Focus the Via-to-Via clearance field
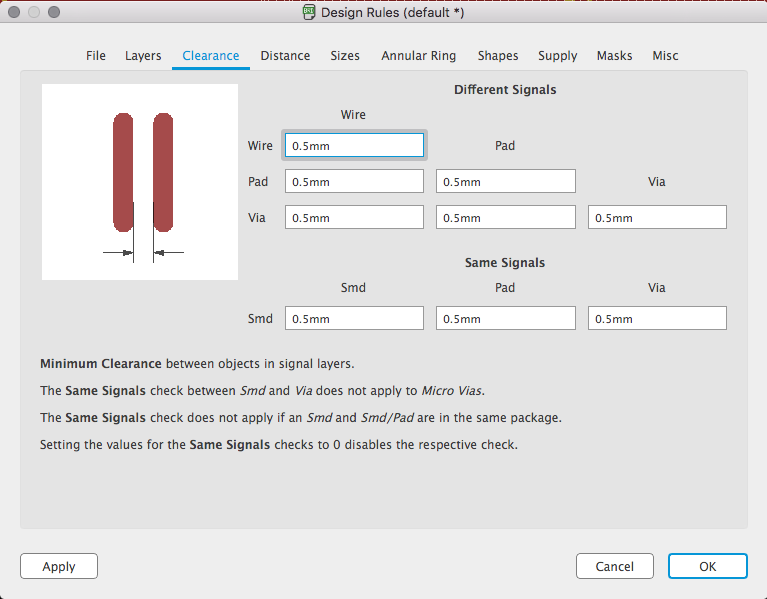The height and width of the screenshot is (599, 767). [657, 217]
